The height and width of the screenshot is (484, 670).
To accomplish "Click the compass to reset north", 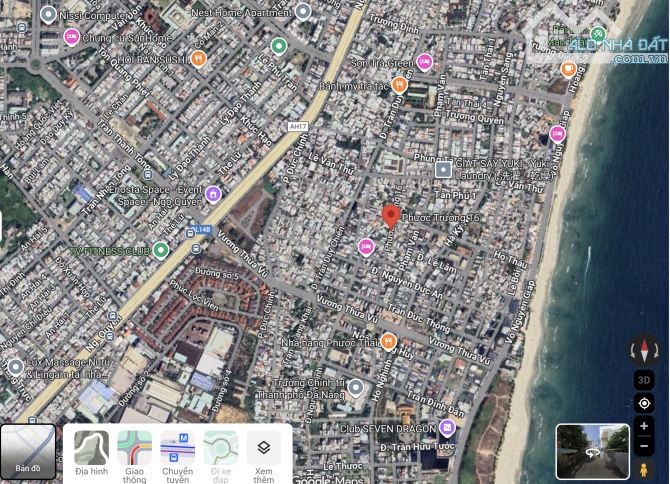I will 644,349.
